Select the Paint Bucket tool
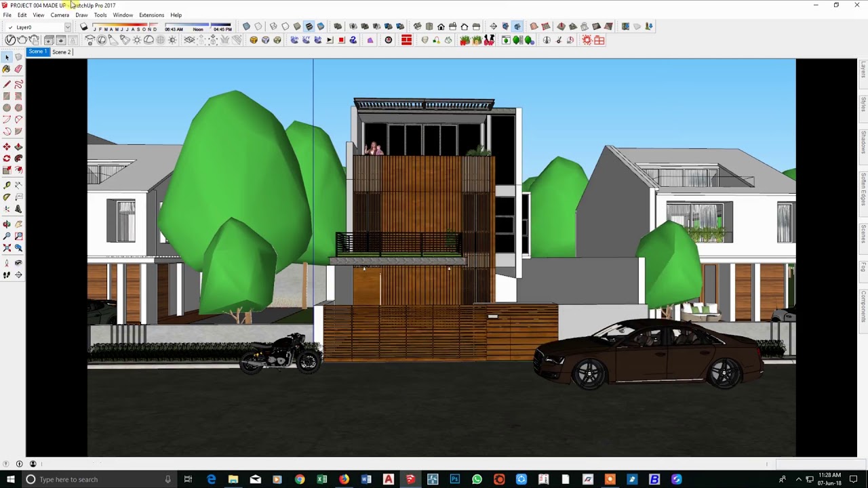 coord(7,69)
